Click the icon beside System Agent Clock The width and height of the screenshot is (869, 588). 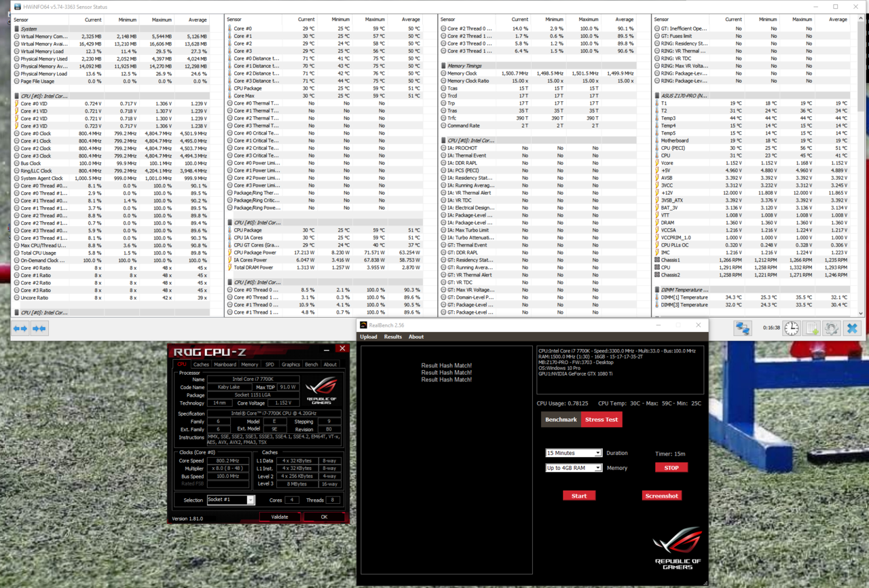point(16,179)
